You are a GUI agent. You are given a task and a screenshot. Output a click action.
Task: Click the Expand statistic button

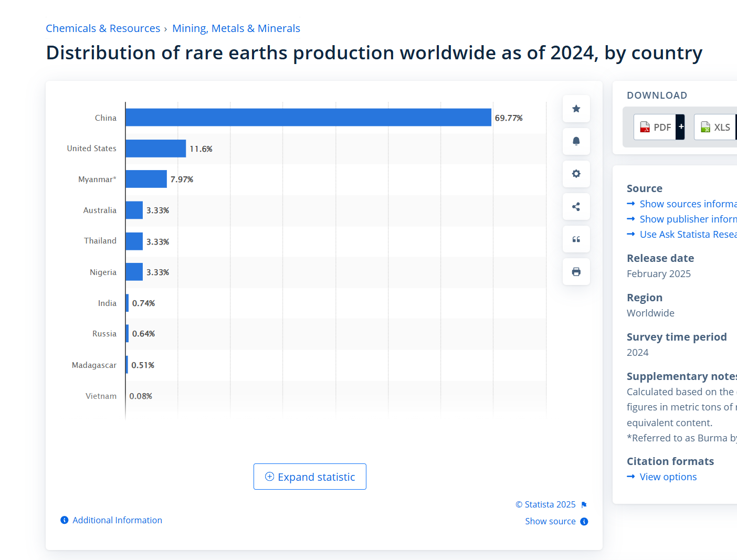(x=310, y=477)
